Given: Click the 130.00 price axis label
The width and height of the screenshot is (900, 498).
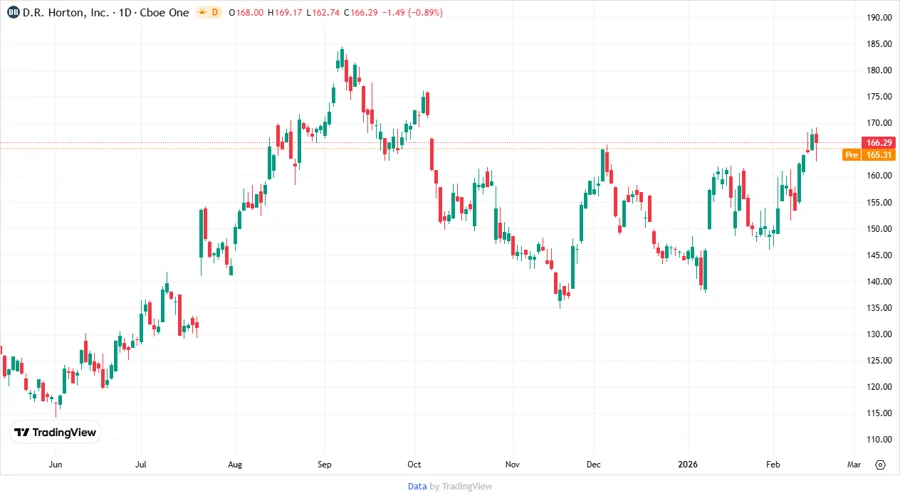Looking at the screenshot, I should coord(879,334).
